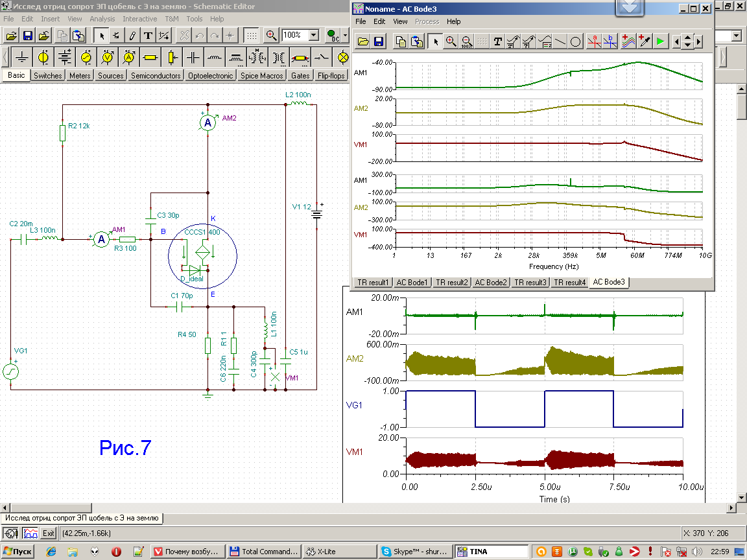Open the 100% zoom level dropdown
Image resolution: width=747 pixels, height=560 pixels.
pos(314,35)
